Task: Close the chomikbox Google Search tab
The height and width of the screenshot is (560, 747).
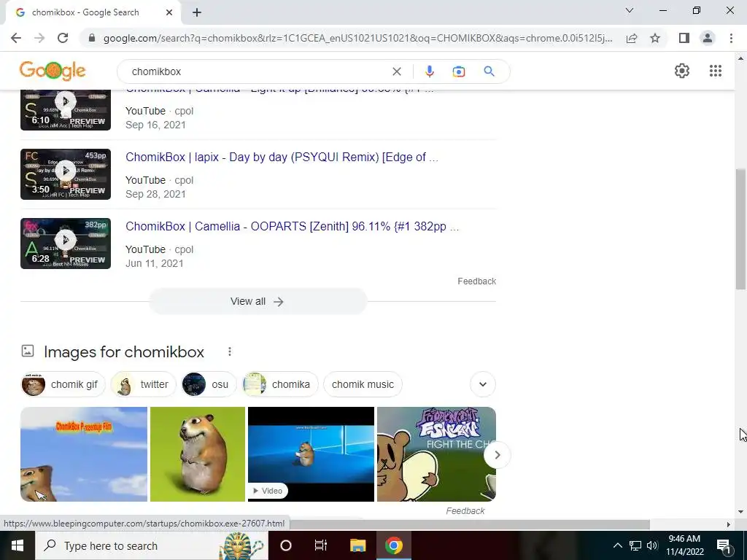Action: (169, 13)
